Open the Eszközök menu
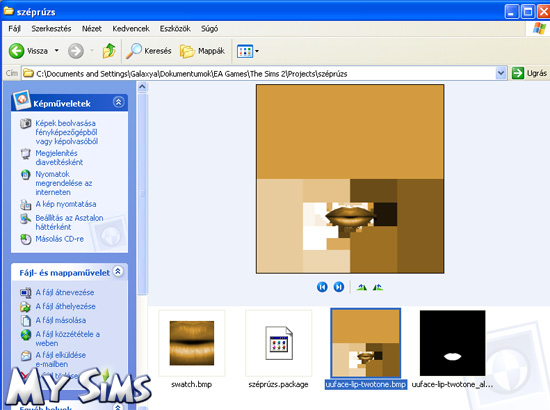Image resolution: width=550 pixels, height=410 pixels. pyautogui.click(x=175, y=28)
